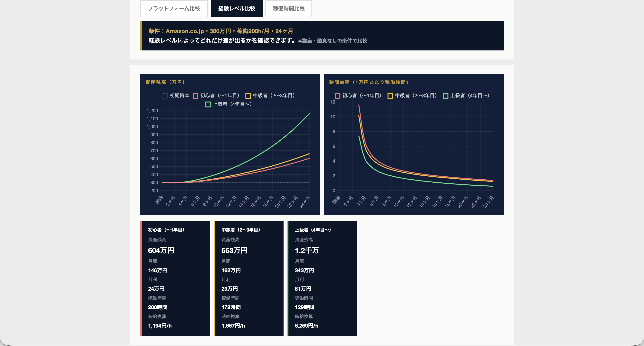Open the 稼働時間比較 tab

point(288,9)
